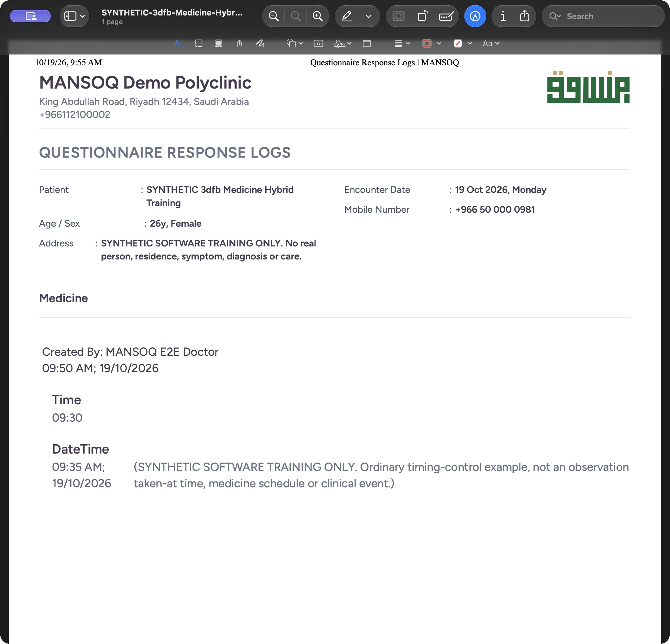The width and height of the screenshot is (670, 644).
Task: Click the Zoom to Actual Size icon
Action: [295, 16]
